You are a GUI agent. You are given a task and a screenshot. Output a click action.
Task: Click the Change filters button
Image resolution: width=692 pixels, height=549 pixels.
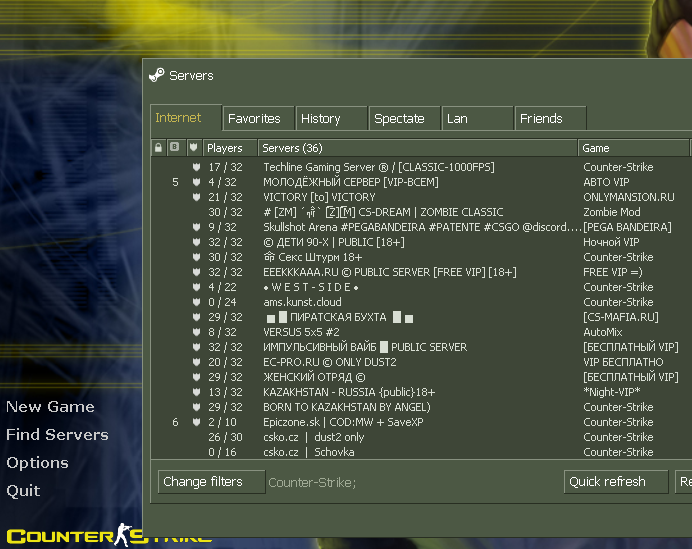[x=211, y=481]
